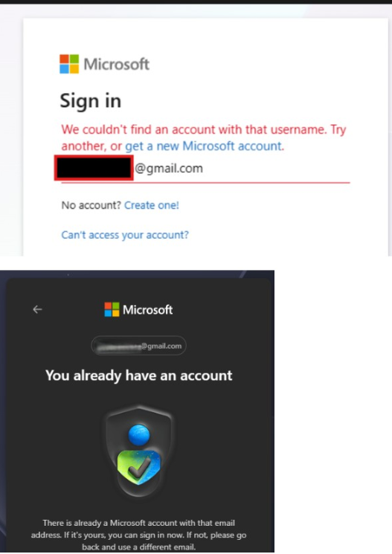Click the 'You already have an account' heading

139,376
